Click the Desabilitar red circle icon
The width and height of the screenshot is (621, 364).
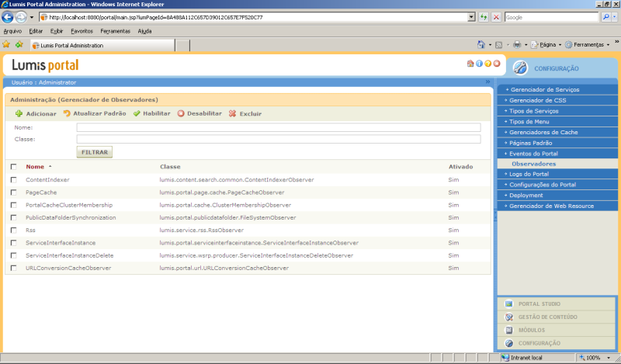coord(181,113)
